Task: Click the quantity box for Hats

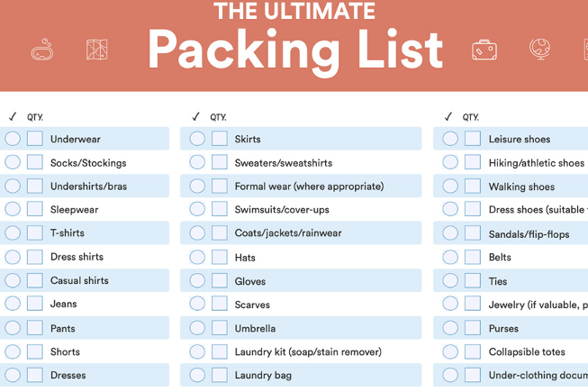Action: 220,258
